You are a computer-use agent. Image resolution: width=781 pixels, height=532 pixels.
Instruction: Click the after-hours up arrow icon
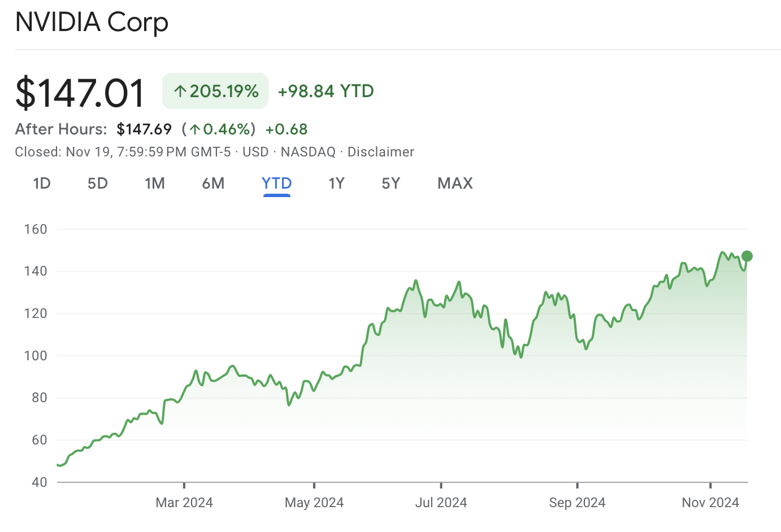pos(195,130)
